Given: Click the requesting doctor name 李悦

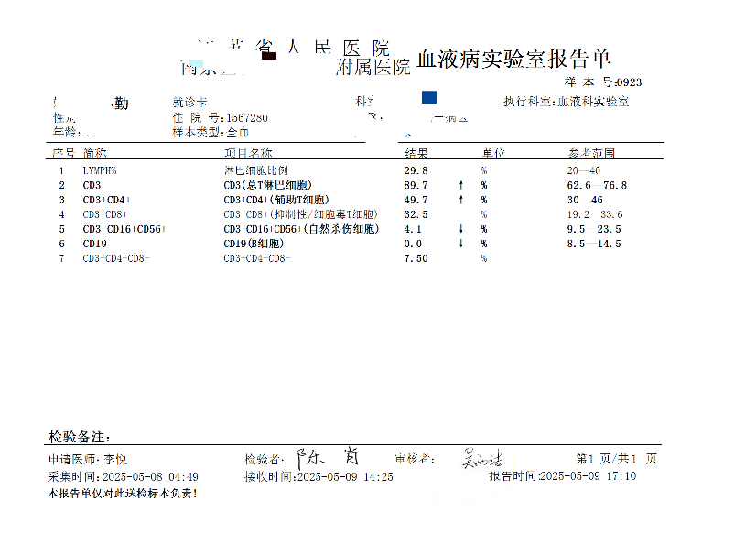Looking at the screenshot, I should [x=115, y=459].
